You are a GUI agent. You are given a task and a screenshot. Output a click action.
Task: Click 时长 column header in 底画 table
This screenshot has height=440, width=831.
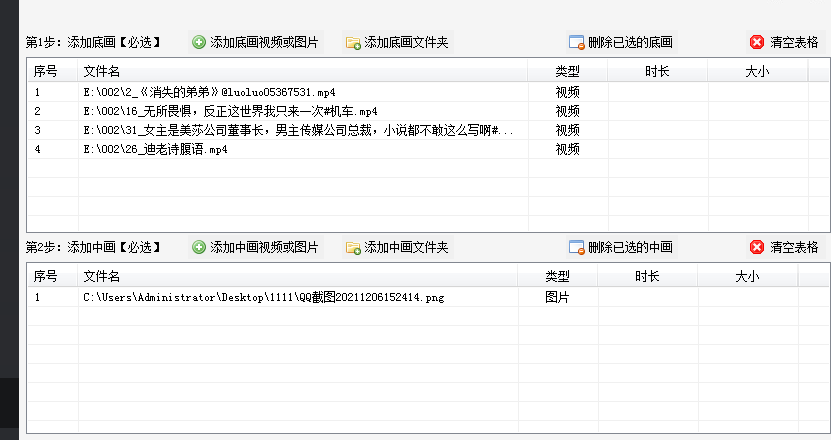pyautogui.click(x=657, y=72)
